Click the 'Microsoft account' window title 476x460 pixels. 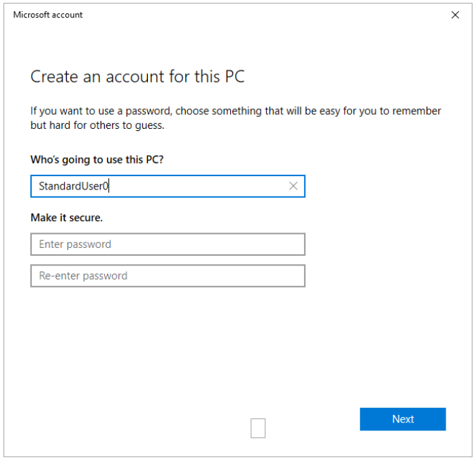click(x=48, y=15)
